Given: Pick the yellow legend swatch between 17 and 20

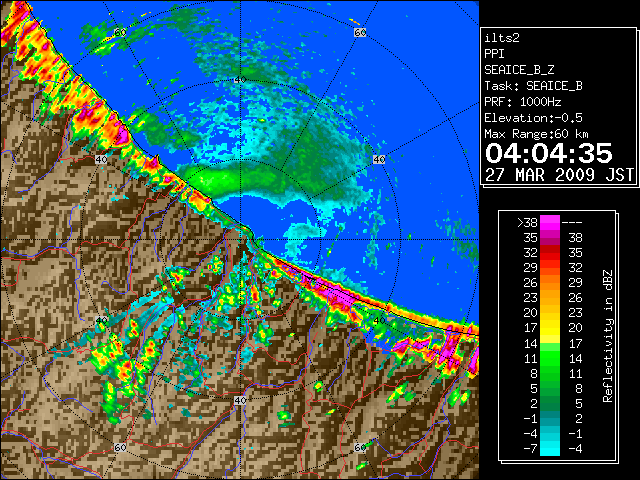Looking at the screenshot, I should 550,328.
